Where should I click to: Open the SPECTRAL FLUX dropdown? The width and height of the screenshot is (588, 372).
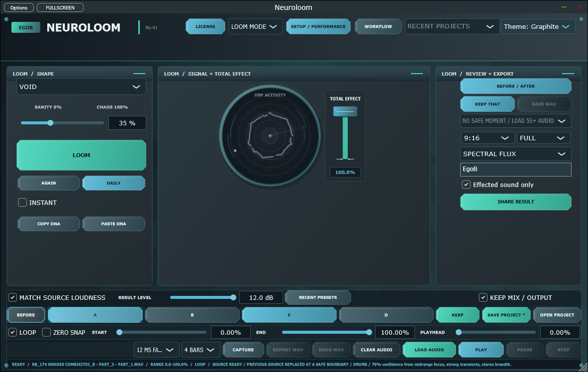click(x=516, y=154)
